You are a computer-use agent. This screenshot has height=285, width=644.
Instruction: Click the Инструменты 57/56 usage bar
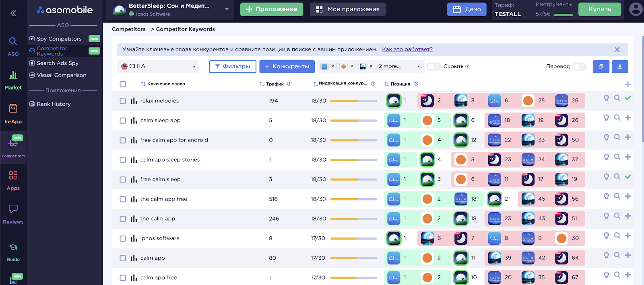[563, 15]
